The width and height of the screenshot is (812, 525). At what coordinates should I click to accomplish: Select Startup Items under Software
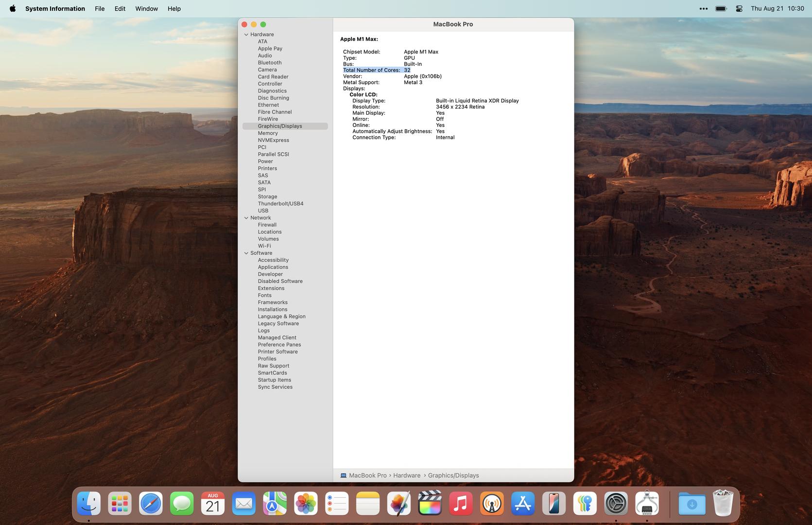(275, 380)
